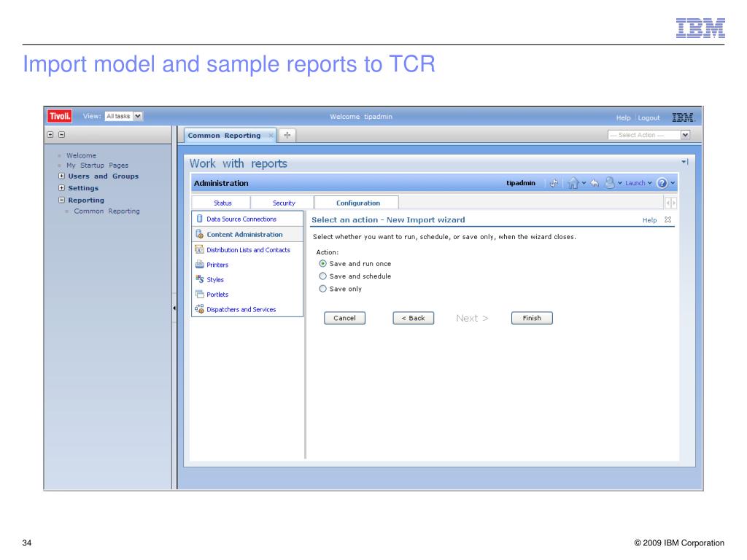Viewport: 747px width, 560px height.
Task: Click the Portlets icon
Action: (200, 295)
